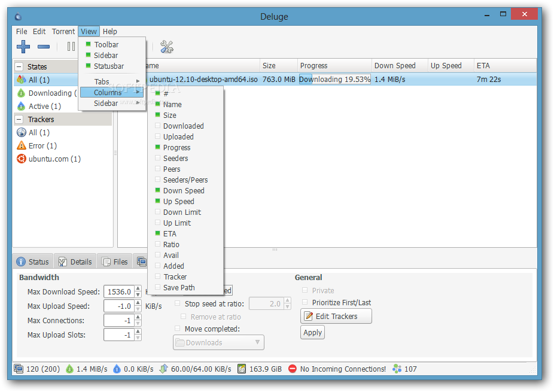Increase Max Download Speed with up arrow

tap(138, 289)
